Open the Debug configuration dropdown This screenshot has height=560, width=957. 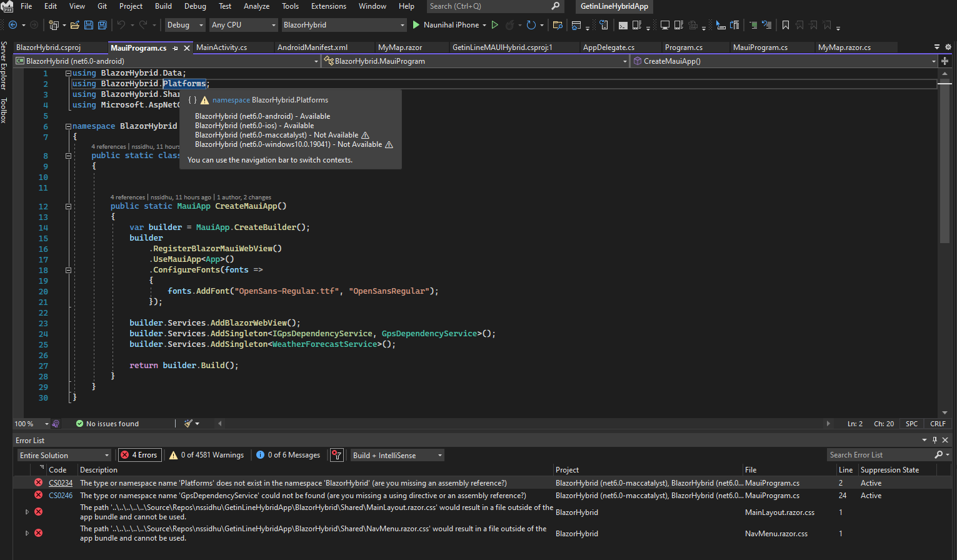pyautogui.click(x=185, y=25)
